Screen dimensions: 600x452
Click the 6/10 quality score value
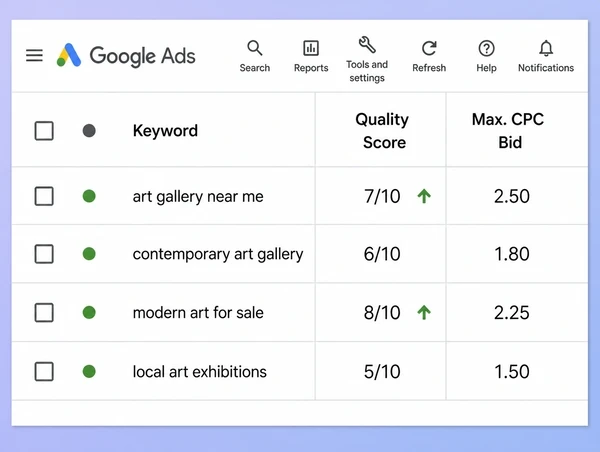coord(382,254)
